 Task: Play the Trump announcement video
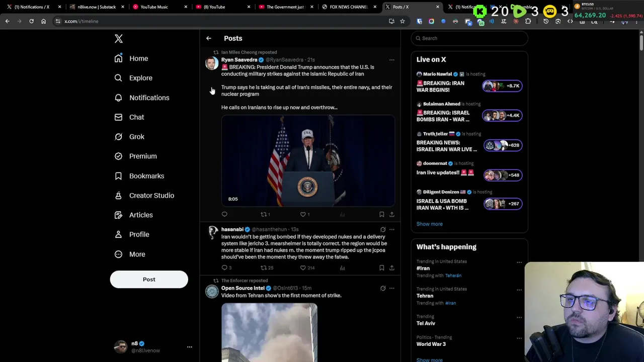(308, 161)
